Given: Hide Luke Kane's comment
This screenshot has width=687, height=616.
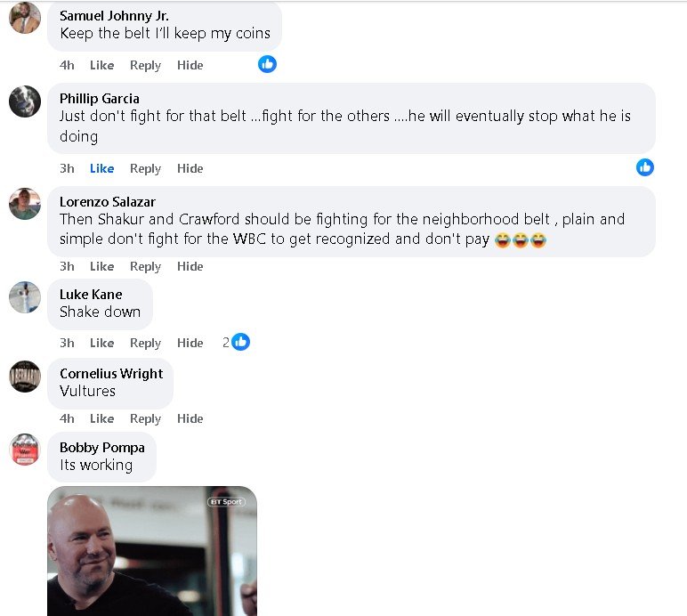Looking at the screenshot, I should [x=190, y=343].
